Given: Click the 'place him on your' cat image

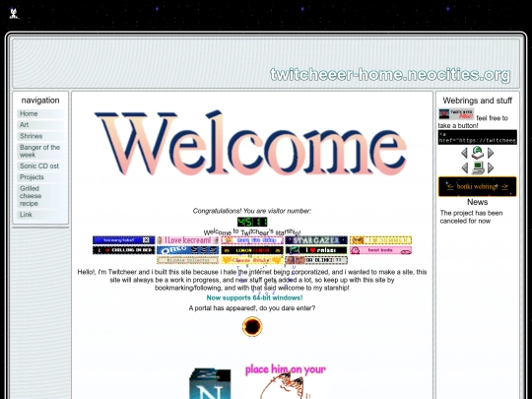Looking at the screenshot, I should pyautogui.click(x=285, y=381).
